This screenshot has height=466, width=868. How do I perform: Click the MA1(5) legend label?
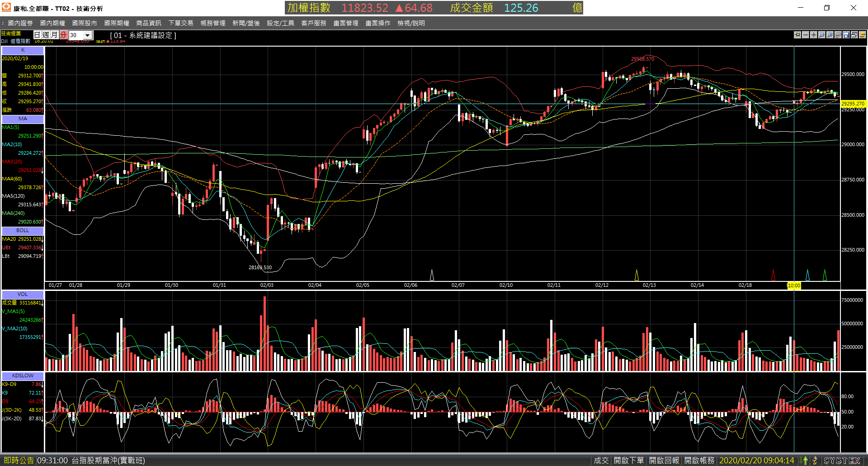(11, 128)
